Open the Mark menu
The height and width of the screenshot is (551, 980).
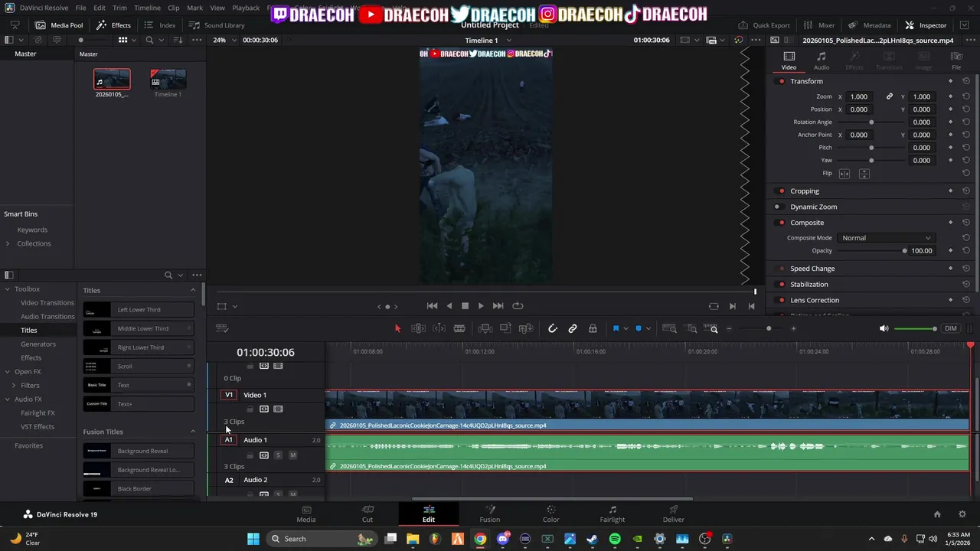tap(194, 8)
